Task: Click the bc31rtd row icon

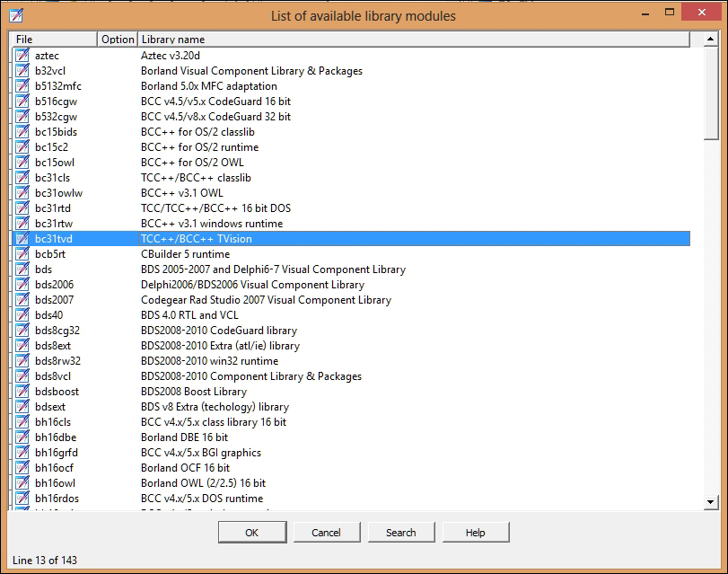Action: pos(22,208)
